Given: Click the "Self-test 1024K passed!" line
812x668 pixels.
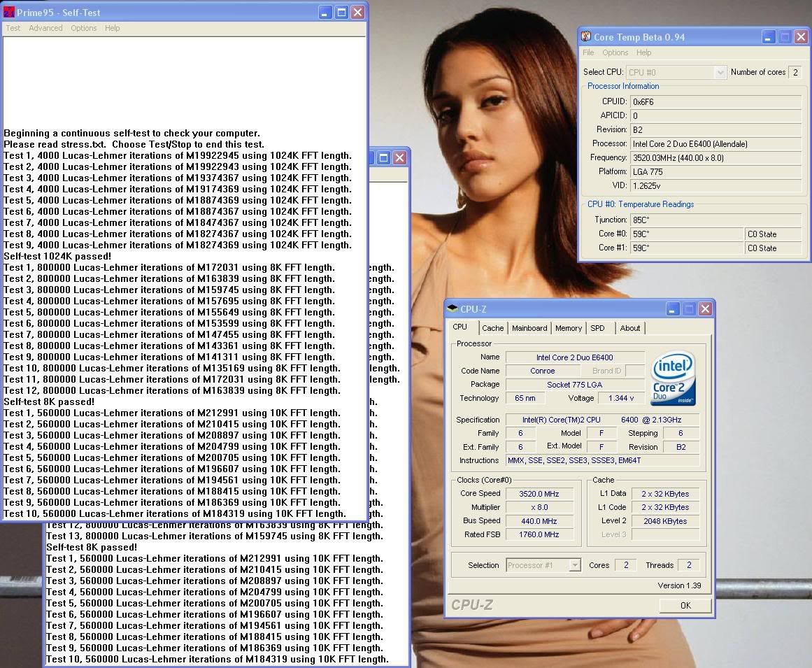Looking at the screenshot, I should 57,256.
